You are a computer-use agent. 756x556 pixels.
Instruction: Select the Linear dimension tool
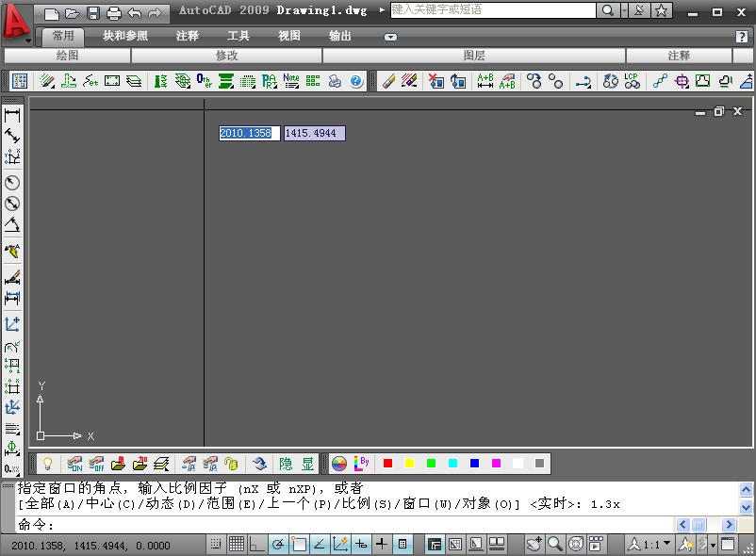pos(12,116)
